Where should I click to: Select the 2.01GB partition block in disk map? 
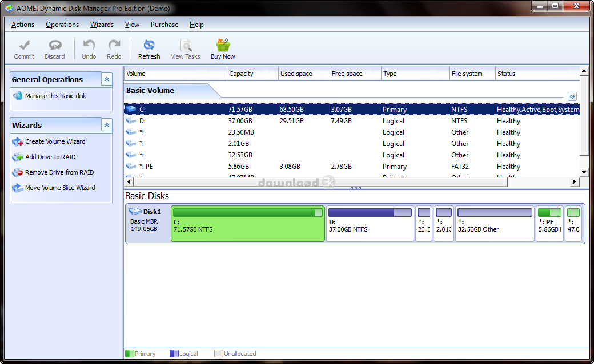[444, 224]
